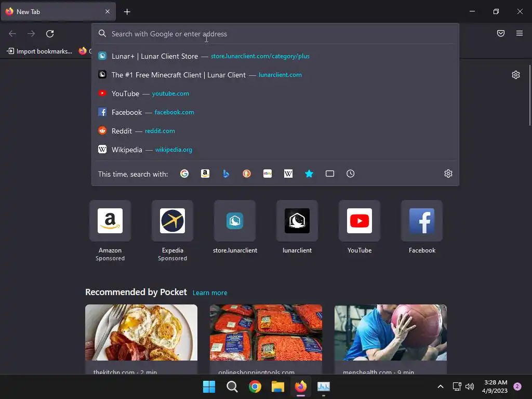Open notifications badge showing 2

point(517,387)
